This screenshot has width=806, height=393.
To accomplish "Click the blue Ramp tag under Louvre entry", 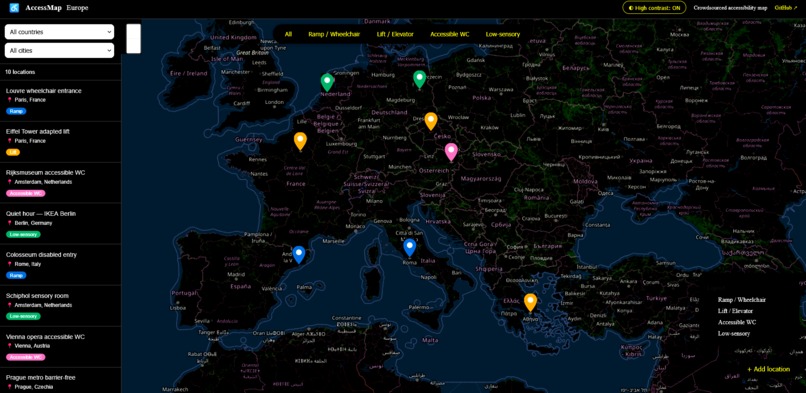I will point(16,111).
